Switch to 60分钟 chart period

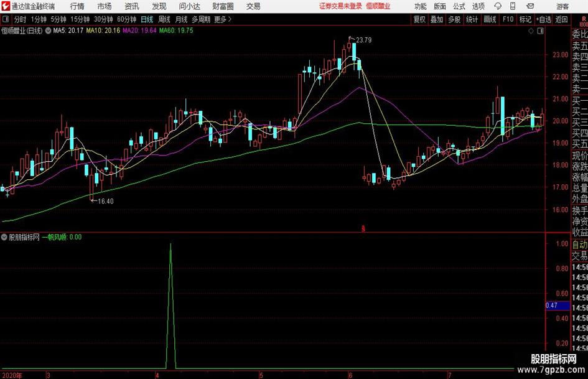tap(127, 19)
